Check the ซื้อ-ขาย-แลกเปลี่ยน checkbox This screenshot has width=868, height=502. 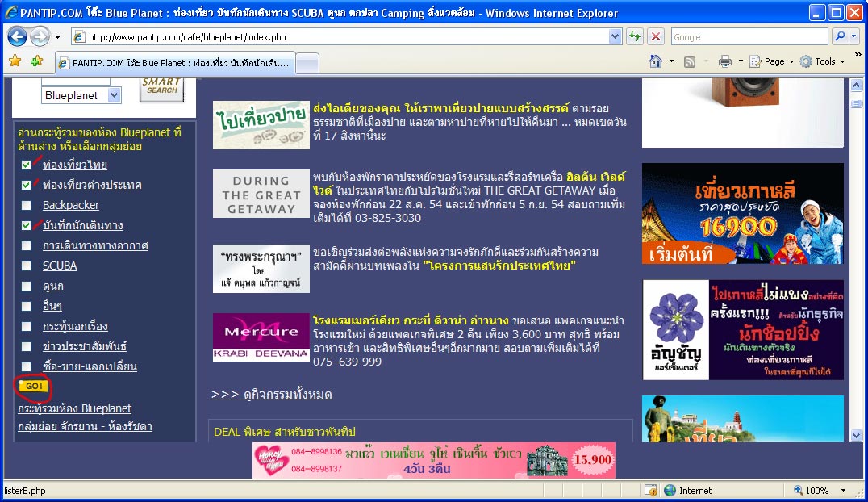tap(26, 366)
